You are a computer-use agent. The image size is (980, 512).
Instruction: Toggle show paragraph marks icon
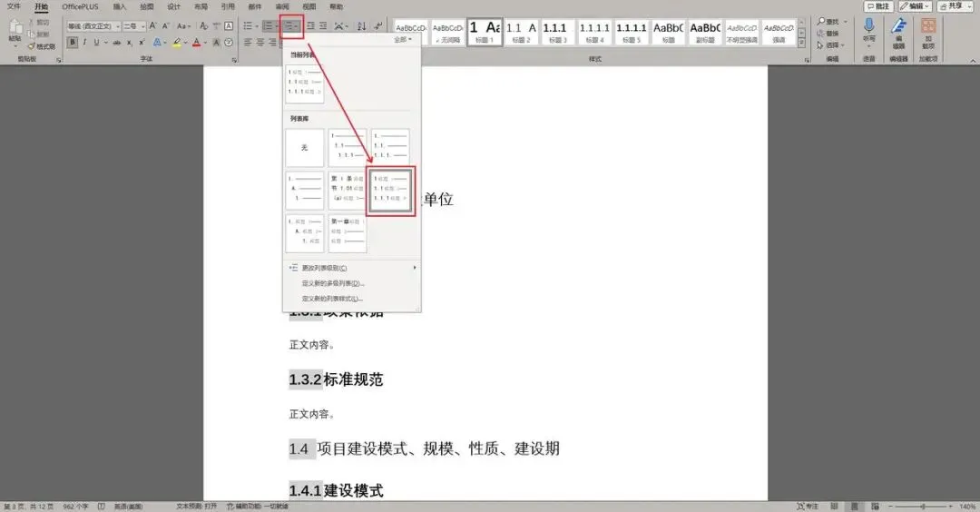(377, 26)
